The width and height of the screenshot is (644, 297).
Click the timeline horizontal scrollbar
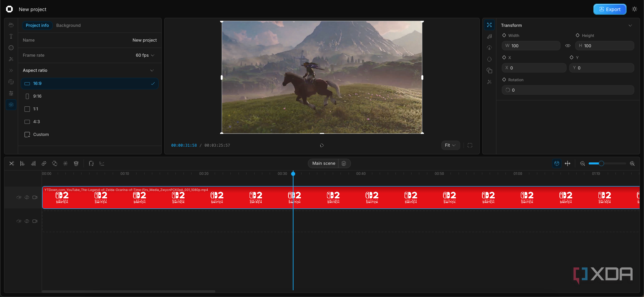(x=128, y=291)
